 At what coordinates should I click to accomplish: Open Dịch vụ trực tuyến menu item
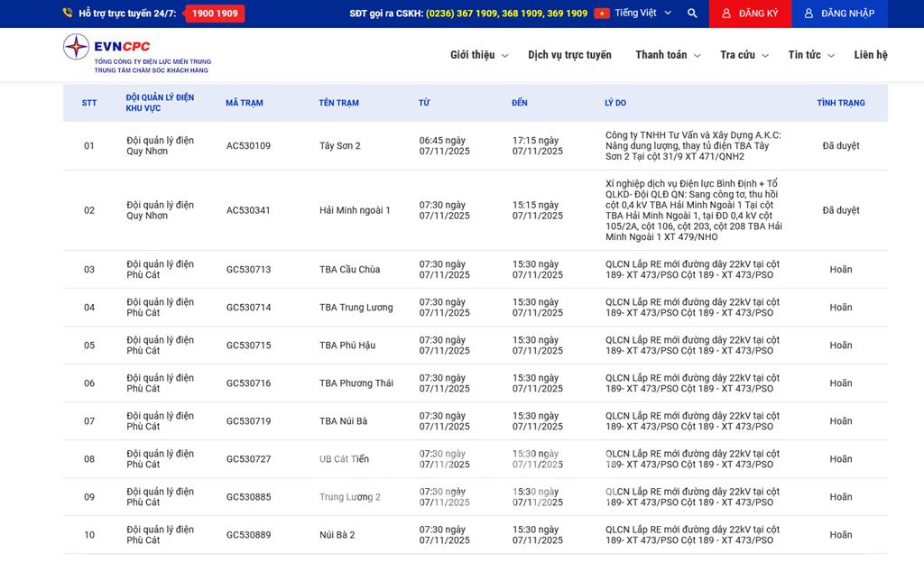click(x=569, y=55)
